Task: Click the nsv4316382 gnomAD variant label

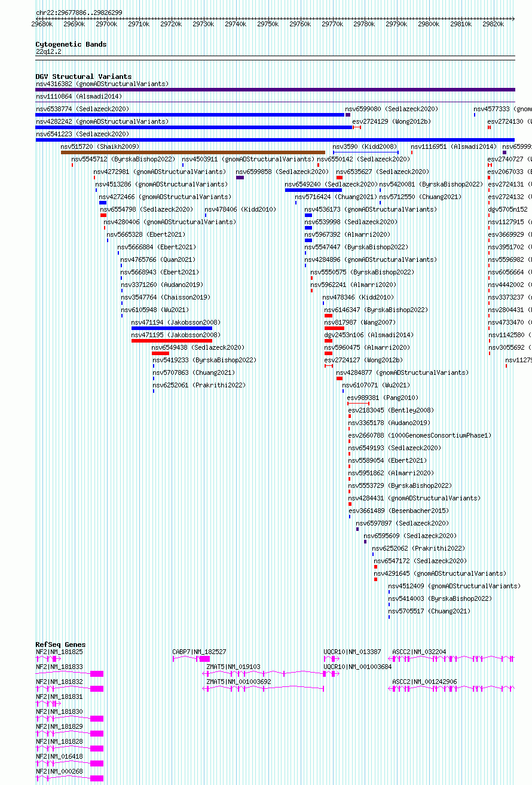Action: (x=102, y=84)
